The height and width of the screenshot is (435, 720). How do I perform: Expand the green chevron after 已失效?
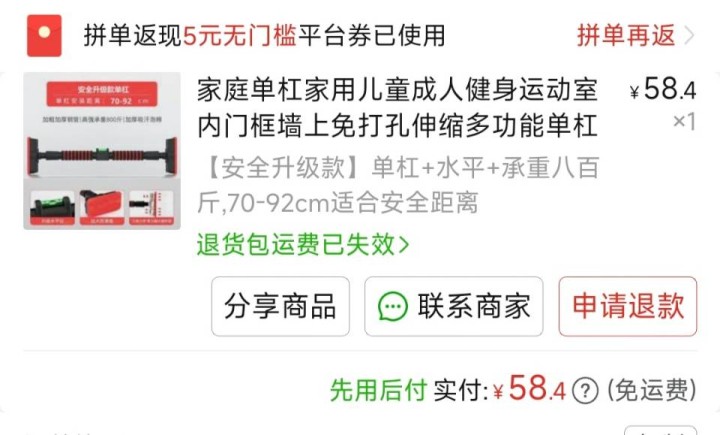(x=404, y=244)
